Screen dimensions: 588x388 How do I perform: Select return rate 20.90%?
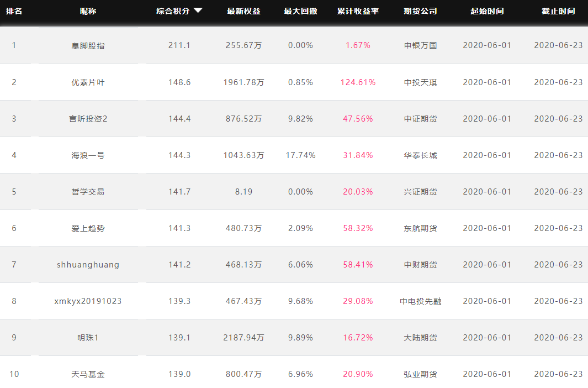click(358, 374)
